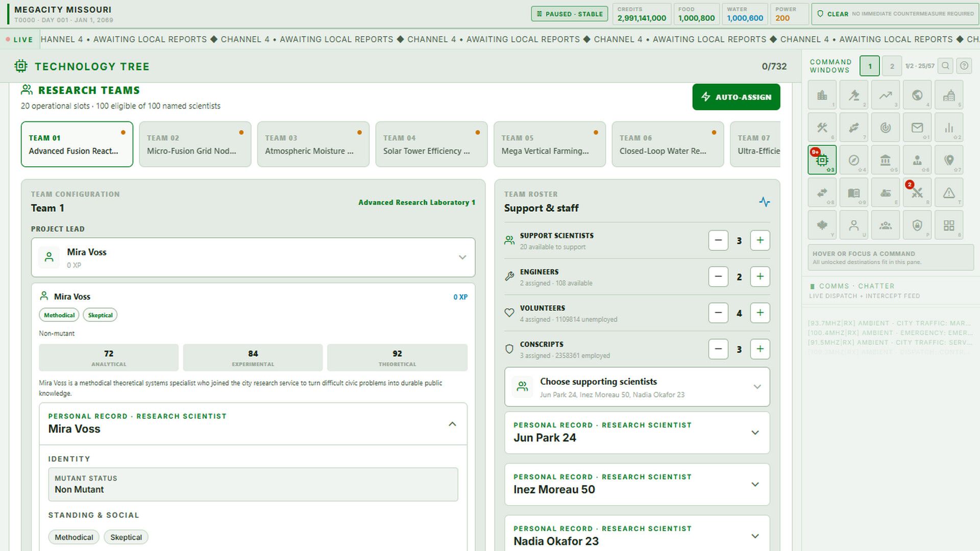This screenshot has height=551, width=980.
Task: Open the hammer and wrench tools command
Action: (x=822, y=128)
